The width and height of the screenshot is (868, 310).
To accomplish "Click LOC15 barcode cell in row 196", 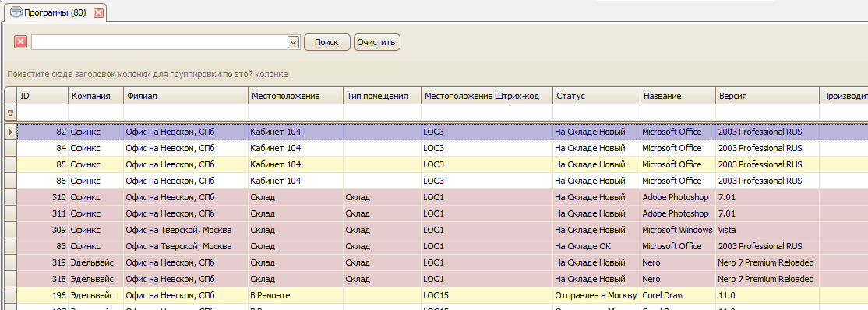I will tap(486, 295).
